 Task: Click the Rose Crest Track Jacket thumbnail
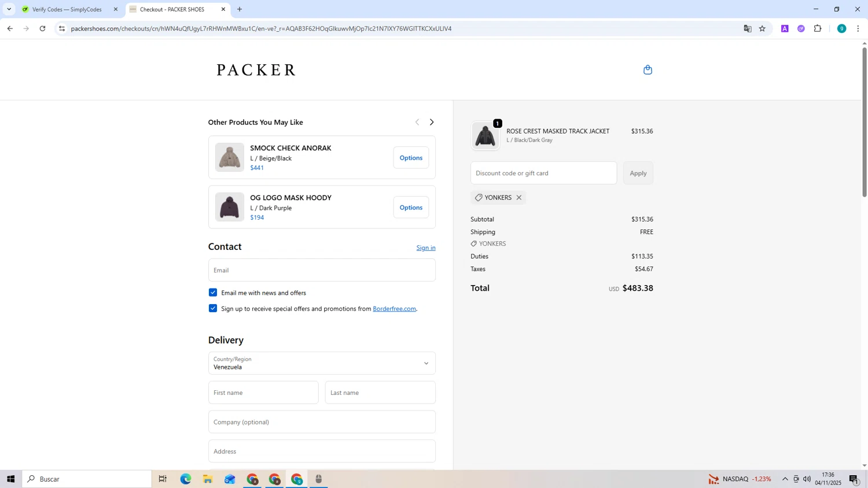(x=485, y=136)
